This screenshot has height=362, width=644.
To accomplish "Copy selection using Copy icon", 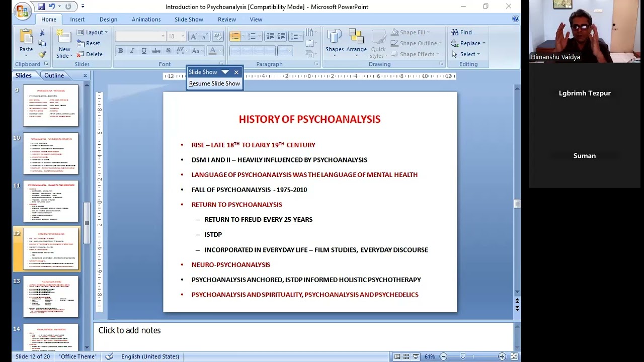I will [x=42, y=43].
